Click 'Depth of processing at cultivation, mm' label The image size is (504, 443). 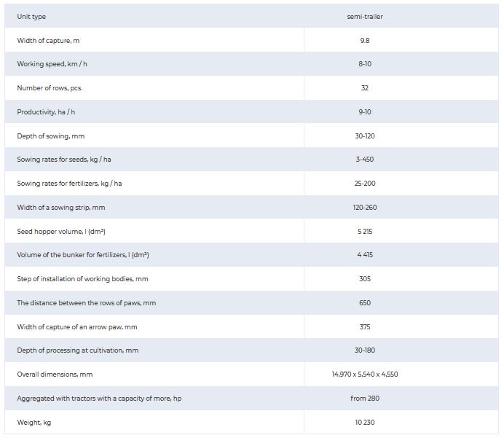click(x=78, y=350)
